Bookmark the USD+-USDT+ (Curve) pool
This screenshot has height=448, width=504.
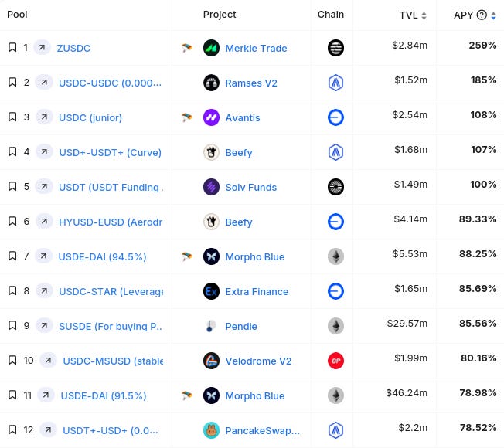click(12, 151)
